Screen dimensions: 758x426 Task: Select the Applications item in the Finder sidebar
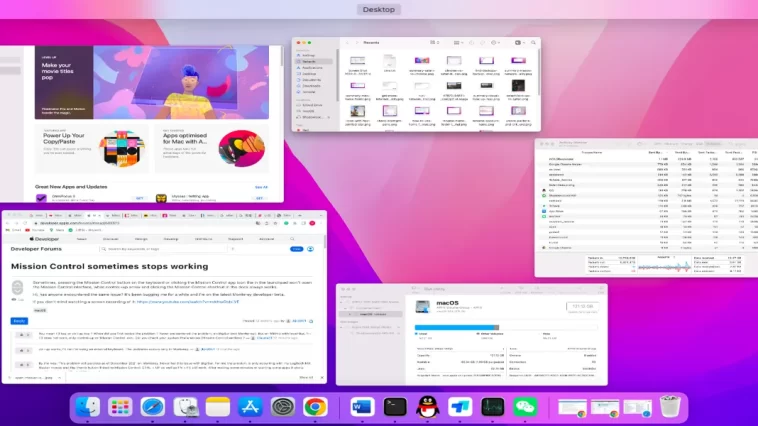tap(312, 68)
